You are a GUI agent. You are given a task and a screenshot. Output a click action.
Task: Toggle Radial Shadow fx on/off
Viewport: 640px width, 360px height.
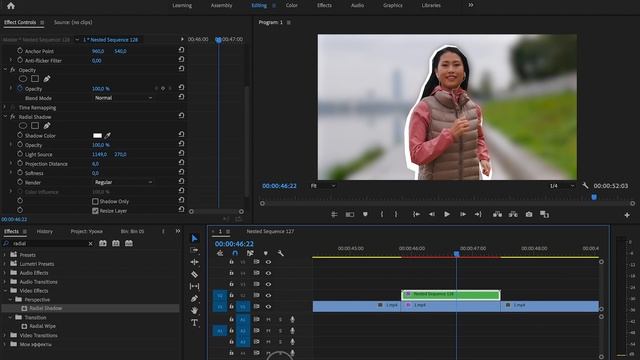pos(13,117)
